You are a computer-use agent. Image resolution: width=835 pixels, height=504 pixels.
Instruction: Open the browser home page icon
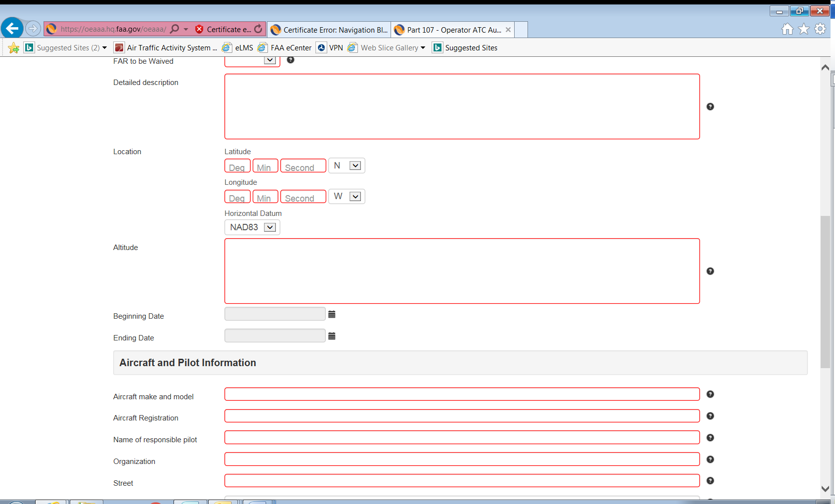coord(787,29)
